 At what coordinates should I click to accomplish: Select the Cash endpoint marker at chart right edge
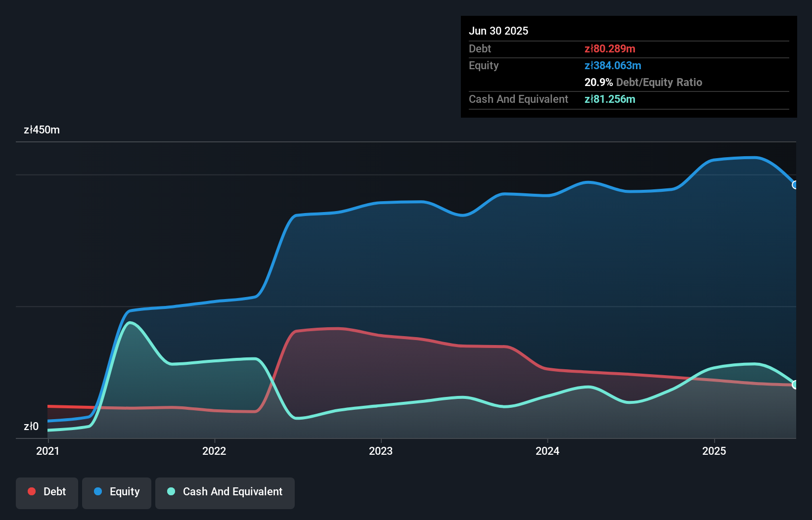[x=795, y=384]
